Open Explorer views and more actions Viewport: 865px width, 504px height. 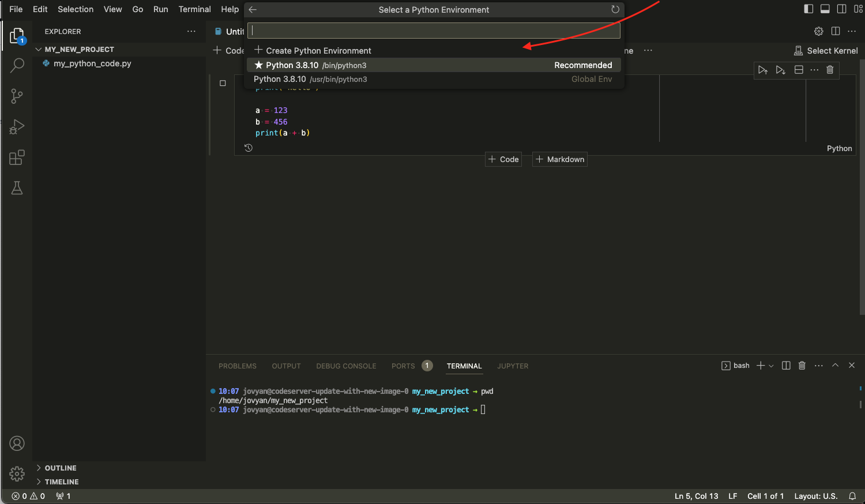click(191, 31)
